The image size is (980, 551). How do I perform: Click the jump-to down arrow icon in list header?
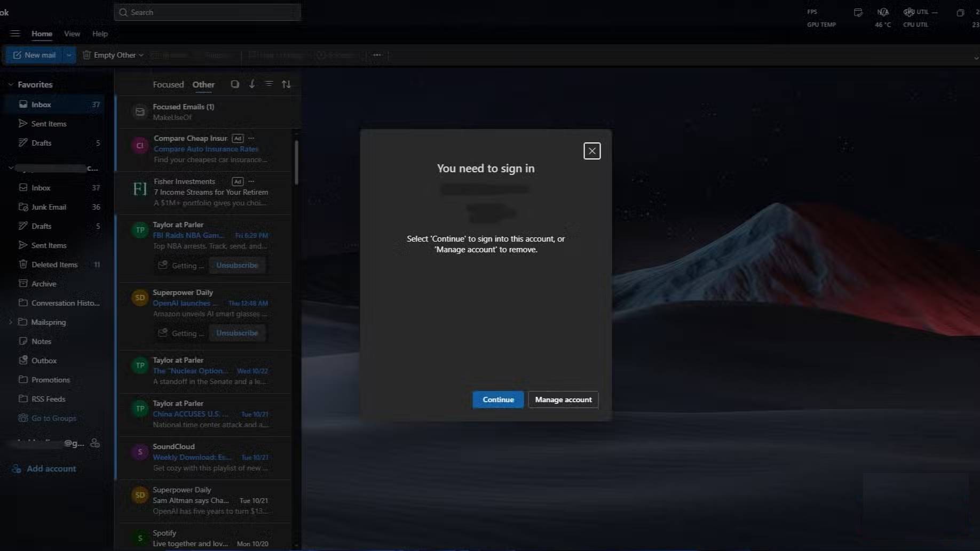[x=252, y=84]
